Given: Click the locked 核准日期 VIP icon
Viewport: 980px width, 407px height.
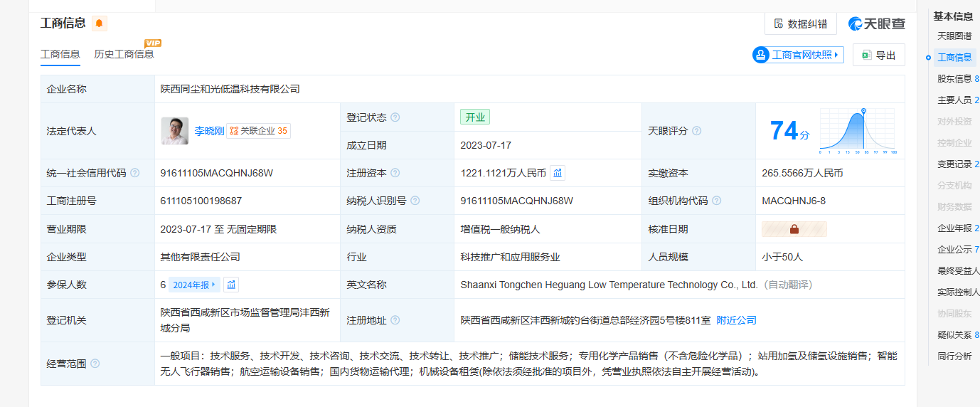Looking at the screenshot, I should (794, 229).
